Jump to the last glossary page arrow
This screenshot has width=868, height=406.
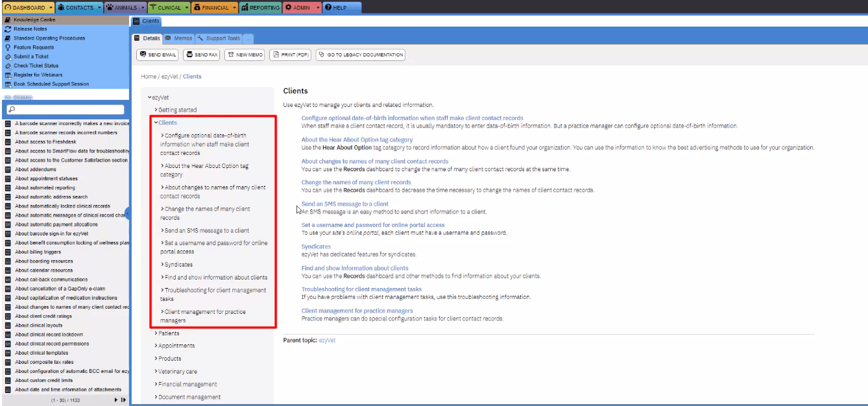123,400
